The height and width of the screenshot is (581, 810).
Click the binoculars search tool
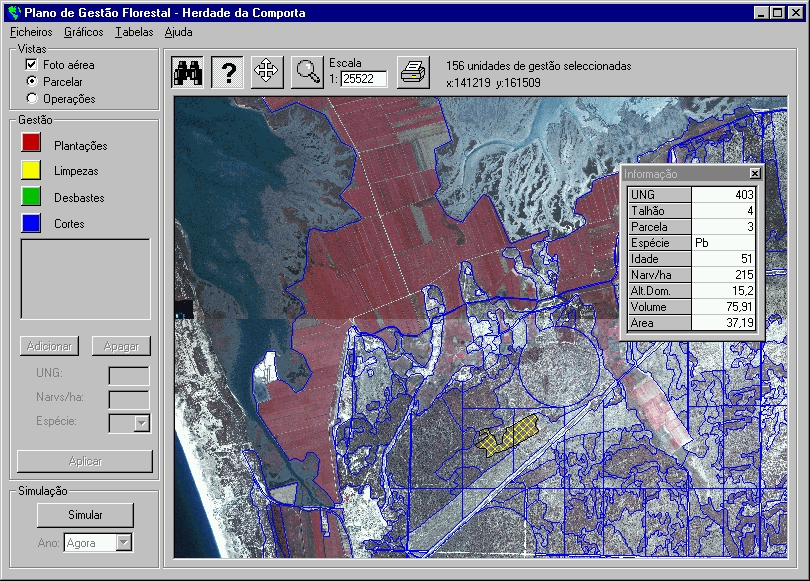point(188,72)
